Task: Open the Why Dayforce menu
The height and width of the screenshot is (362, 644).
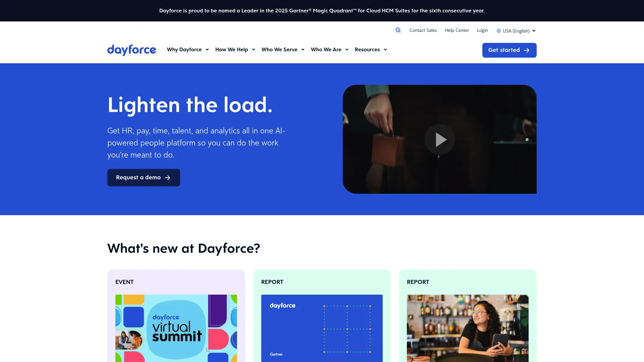Action: (188, 50)
